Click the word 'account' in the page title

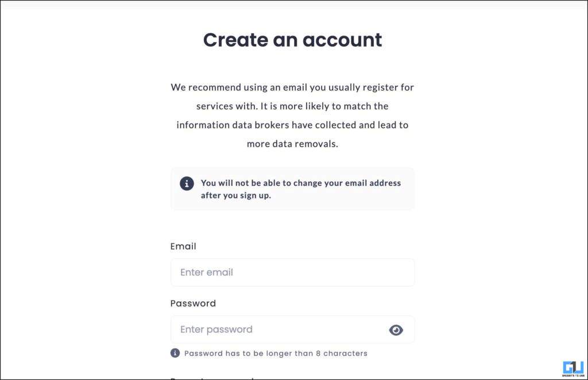click(x=342, y=40)
